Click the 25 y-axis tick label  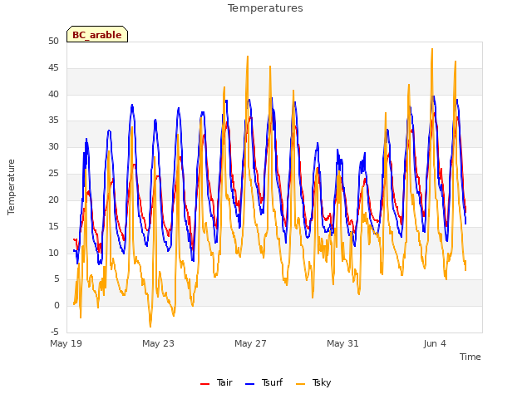point(53,173)
